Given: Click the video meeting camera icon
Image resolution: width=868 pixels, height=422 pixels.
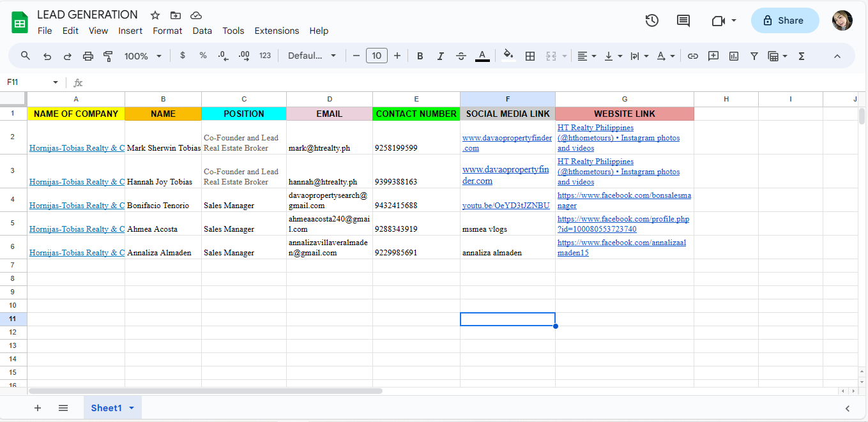Looking at the screenshot, I should pyautogui.click(x=718, y=20).
